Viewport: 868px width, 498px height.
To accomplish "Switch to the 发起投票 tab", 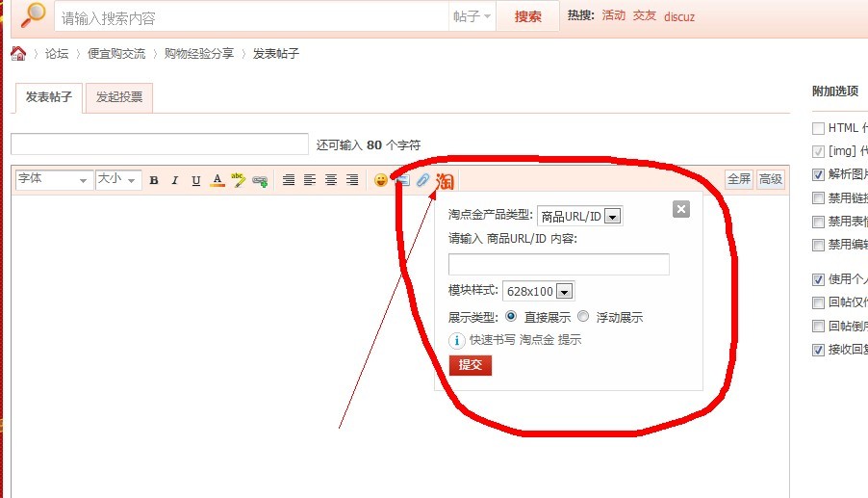I will click(119, 97).
